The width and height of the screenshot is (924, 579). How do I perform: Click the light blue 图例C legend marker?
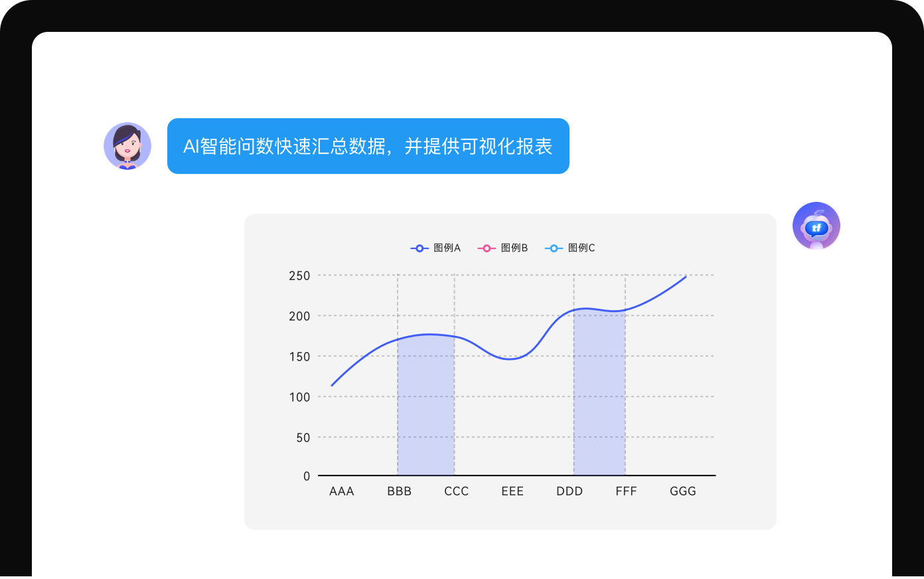tap(554, 248)
